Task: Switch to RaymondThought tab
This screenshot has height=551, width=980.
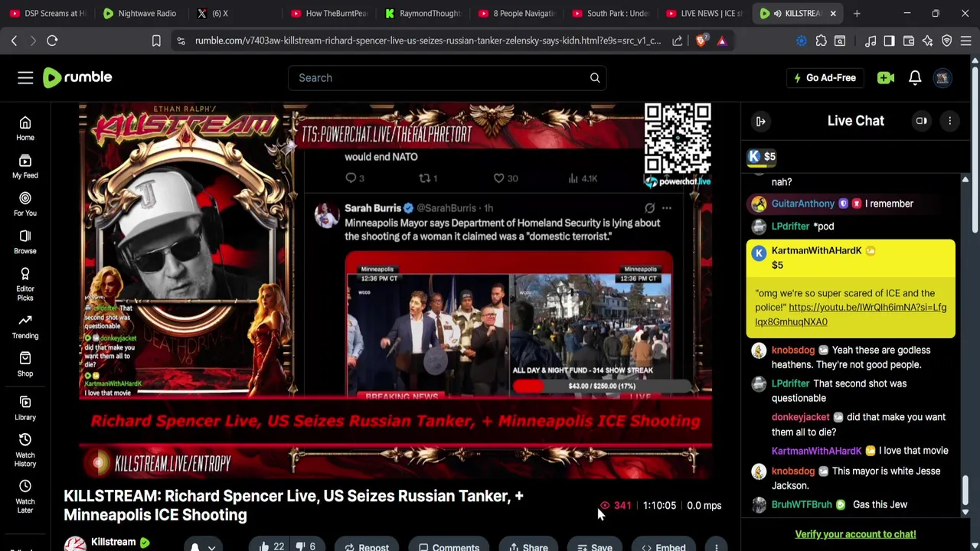Action: tap(423, 13)
